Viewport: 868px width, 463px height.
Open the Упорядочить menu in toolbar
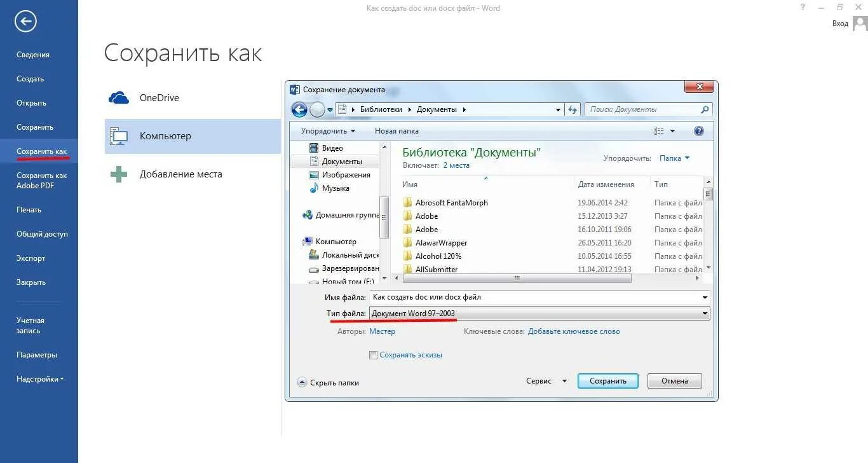tap(328, 131)
